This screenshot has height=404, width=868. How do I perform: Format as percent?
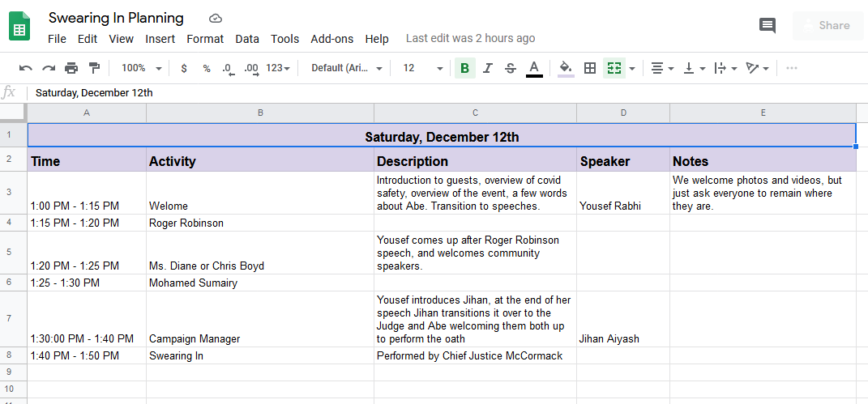[207, 69]
